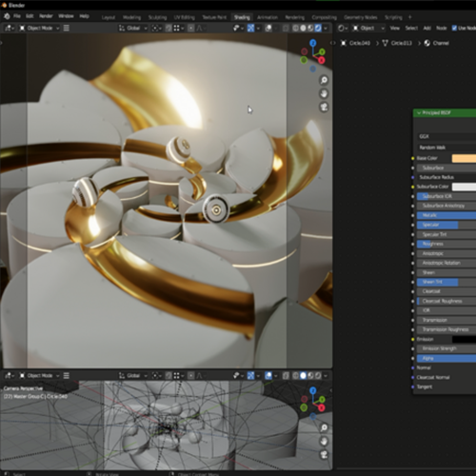Open the GGX distribution selector
The height and width of the screenshot is (476, 476).
click(x=446, y=136)
